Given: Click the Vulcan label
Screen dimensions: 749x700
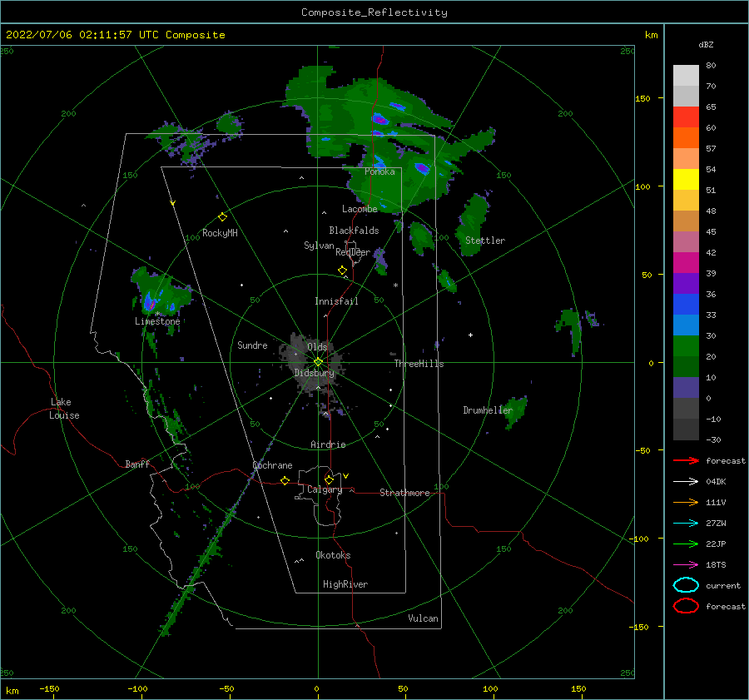Looking at the screenshot, I should [x=423, y=618].
